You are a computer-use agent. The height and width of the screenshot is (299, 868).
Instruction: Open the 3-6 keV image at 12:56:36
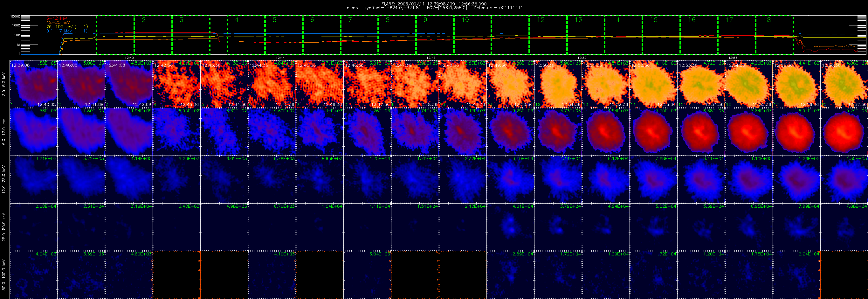[844, 84]
